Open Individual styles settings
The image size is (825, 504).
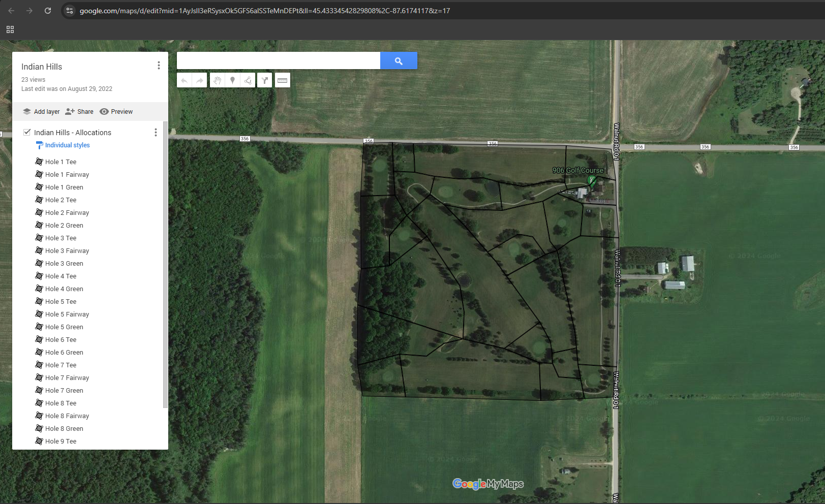67,145
